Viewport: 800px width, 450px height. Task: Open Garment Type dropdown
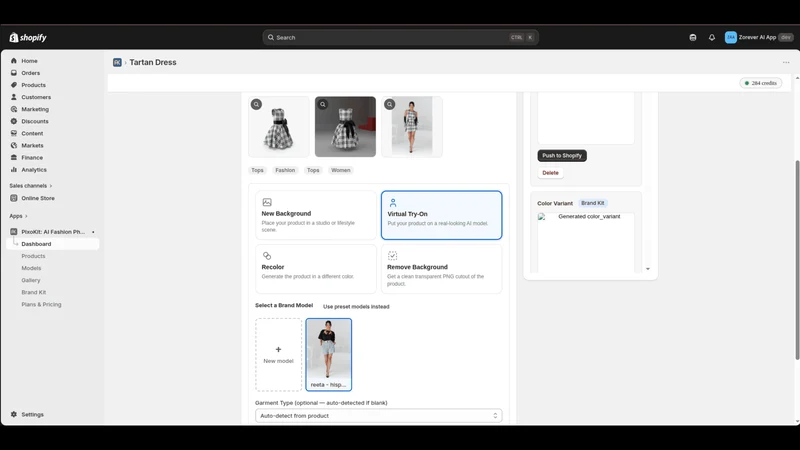tap(379, 416)
